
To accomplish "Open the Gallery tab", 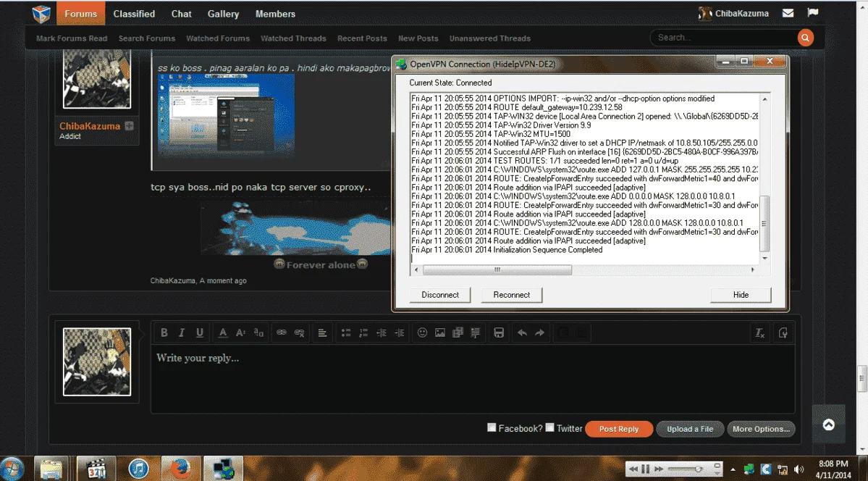I will [223, 14].
